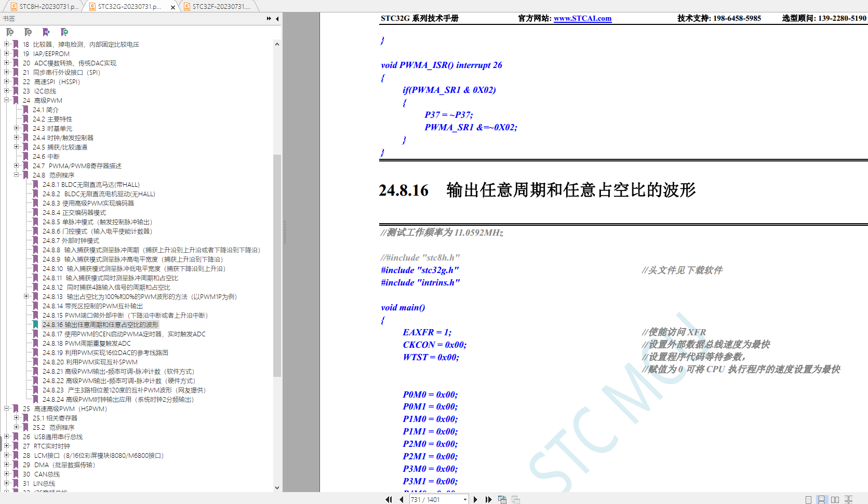Expand the 24.7 PWMA/PWMB寄存器描述 node
The image size is (868, 504).
17,166
